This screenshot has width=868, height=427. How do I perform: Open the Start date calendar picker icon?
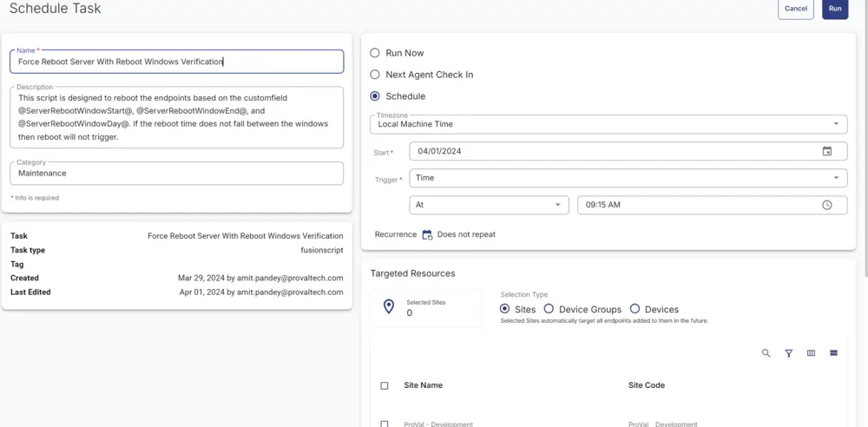[826, 151]
